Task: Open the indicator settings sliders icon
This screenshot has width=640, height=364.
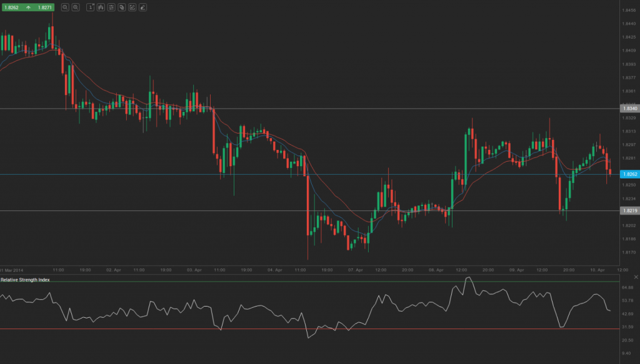Action: click(111, 7)
